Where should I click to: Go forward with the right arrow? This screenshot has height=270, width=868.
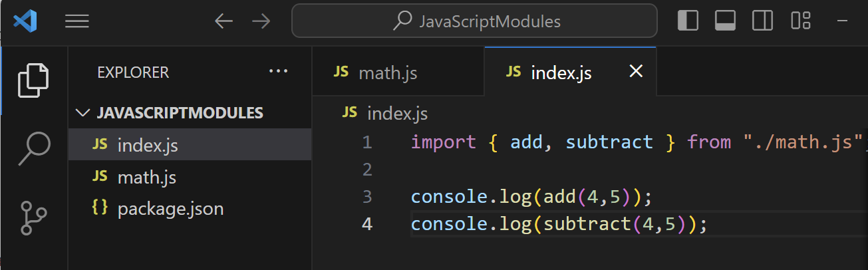261,21
